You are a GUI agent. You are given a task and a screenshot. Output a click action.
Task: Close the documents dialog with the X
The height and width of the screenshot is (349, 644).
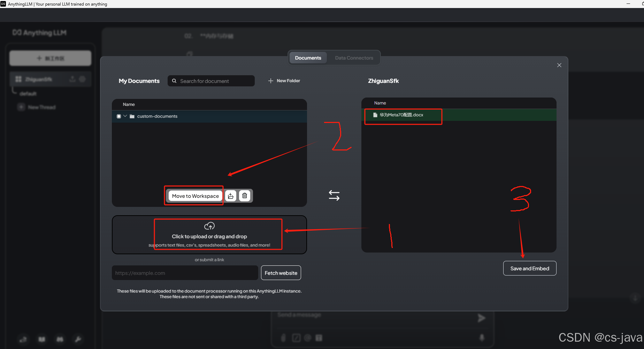[559, 65]
